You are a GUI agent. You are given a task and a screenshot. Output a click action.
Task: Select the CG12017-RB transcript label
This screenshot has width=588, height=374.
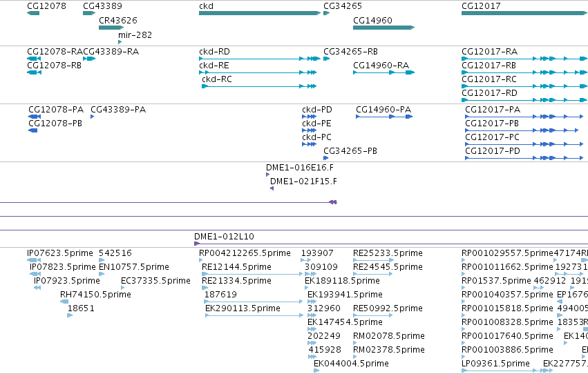coord(489,65)
